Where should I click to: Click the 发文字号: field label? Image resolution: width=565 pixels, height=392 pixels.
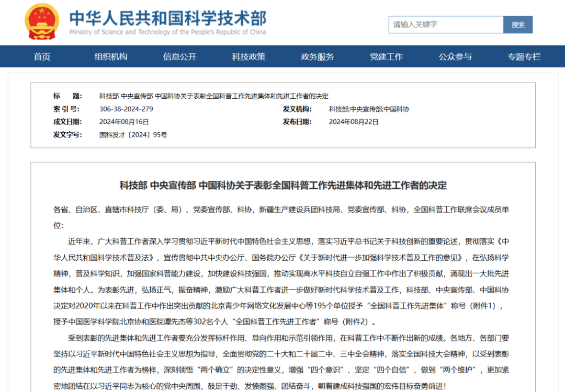click(x=67, y=135)
